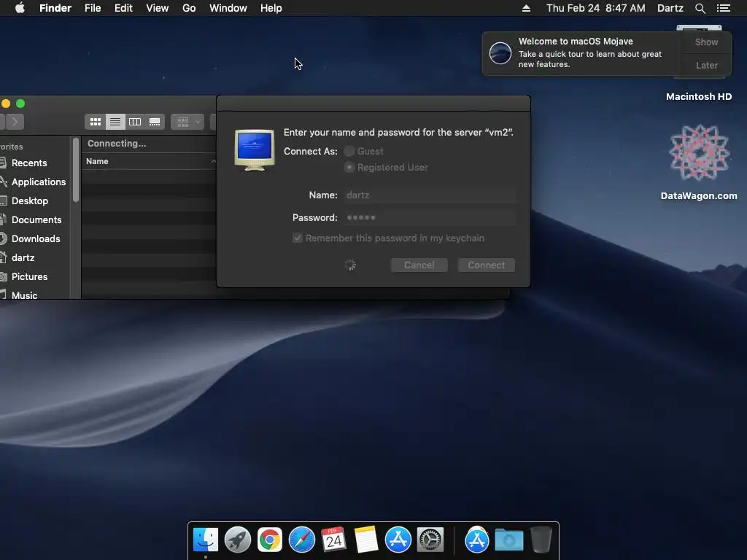Open the View menu

click(158, 8)
